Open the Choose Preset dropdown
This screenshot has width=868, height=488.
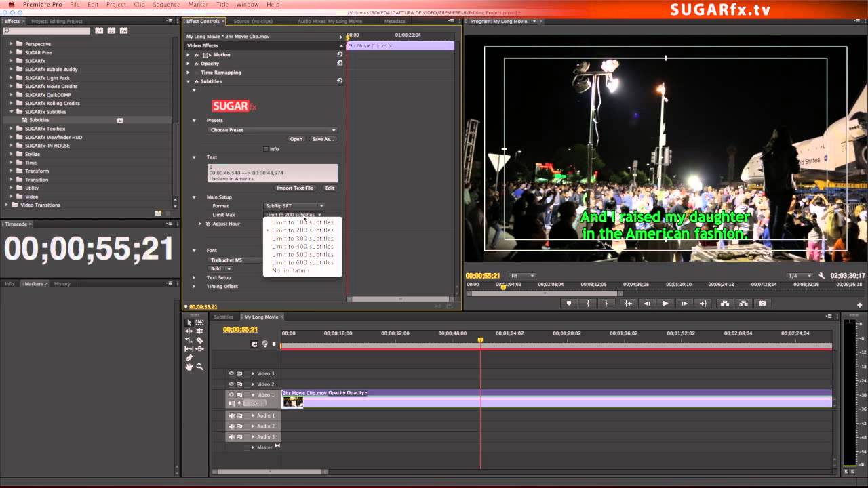point(272,130)
